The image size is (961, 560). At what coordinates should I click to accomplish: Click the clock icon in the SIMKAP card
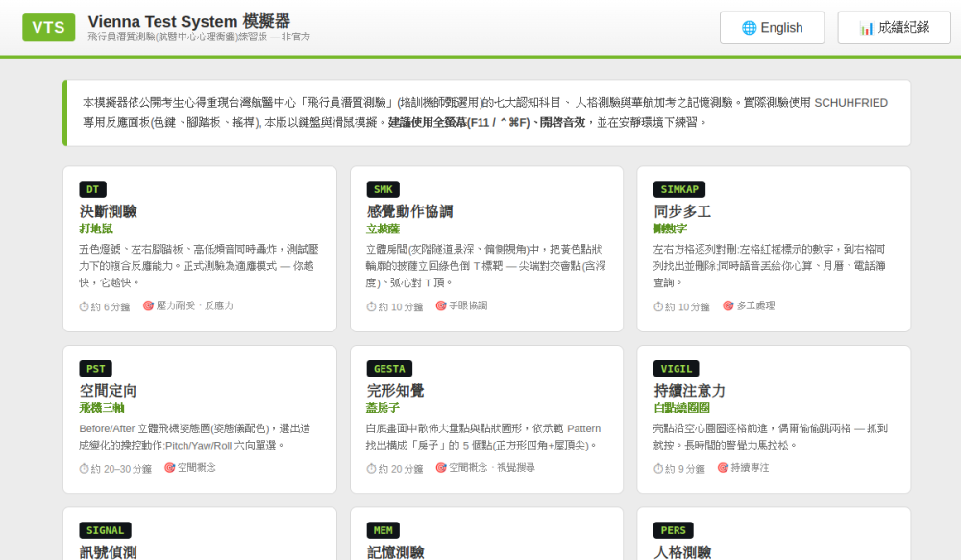point(658,306)
